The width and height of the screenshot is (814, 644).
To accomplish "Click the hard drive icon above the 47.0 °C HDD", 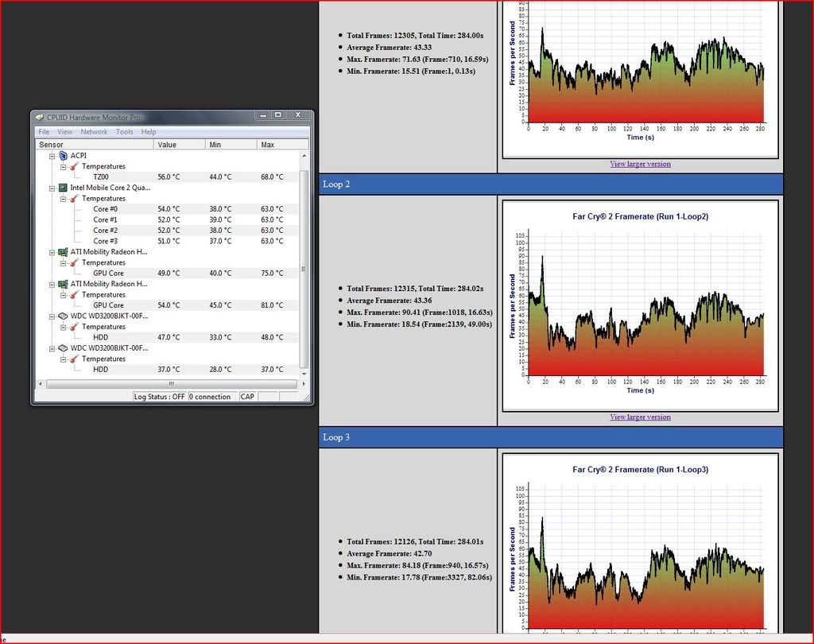I will [x=63, y=316].
